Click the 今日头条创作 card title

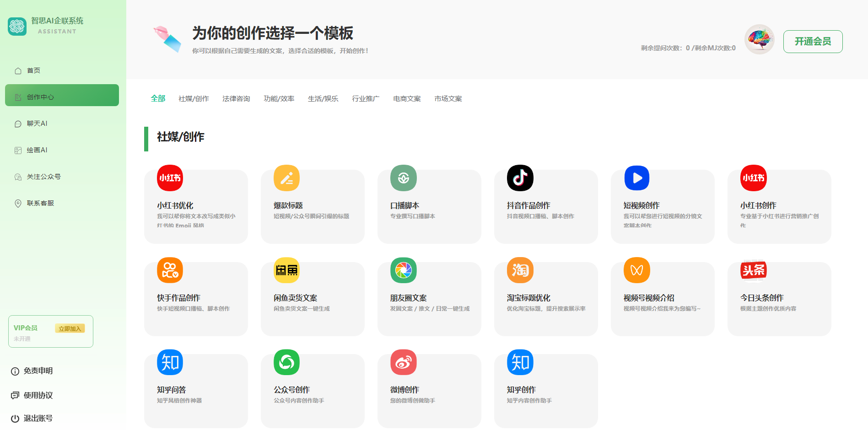[x=762, y=298]
